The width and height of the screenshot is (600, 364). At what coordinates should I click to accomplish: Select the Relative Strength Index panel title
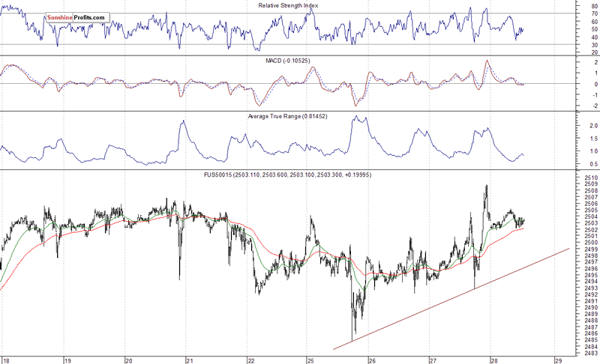click(x=288, y=5)
